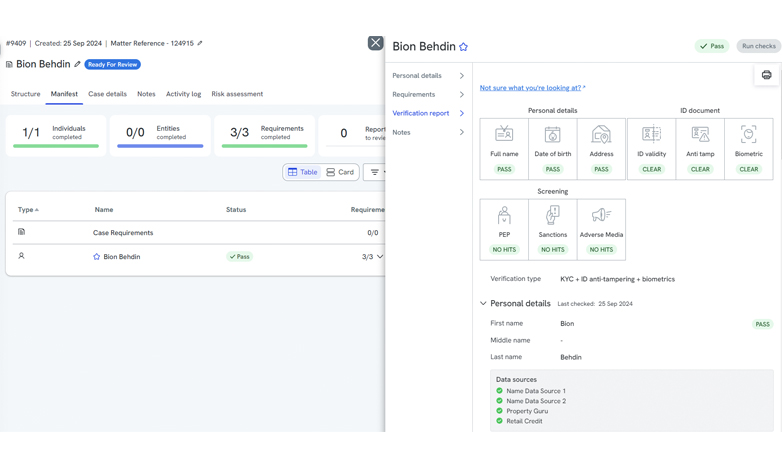Image resolution: width=782 pixels, height=469 pixels.
Task: Click the star icon beside Bion Behdin title
Action: pos(463,47)
